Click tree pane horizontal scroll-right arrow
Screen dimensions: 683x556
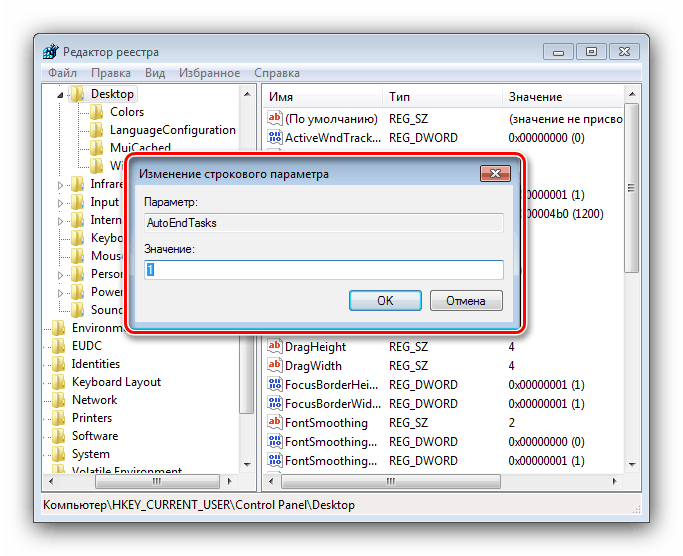pyautogui.click(x=230, y=481)
